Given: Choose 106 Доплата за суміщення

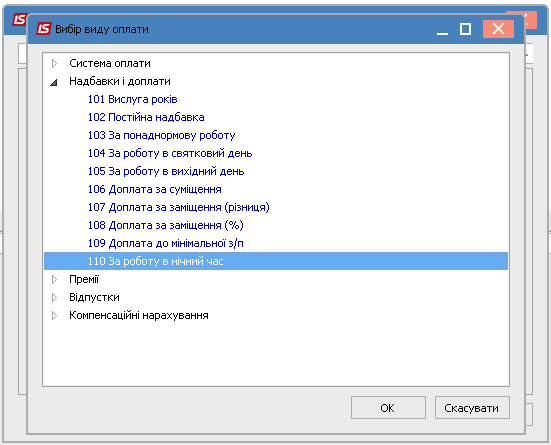Looking at the screenshot, I should (x=155, y=189).
